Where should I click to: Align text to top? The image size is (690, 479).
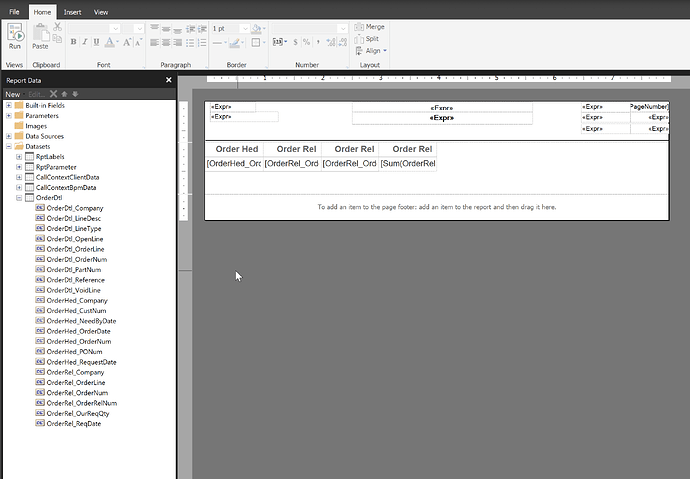coord(154,29)
